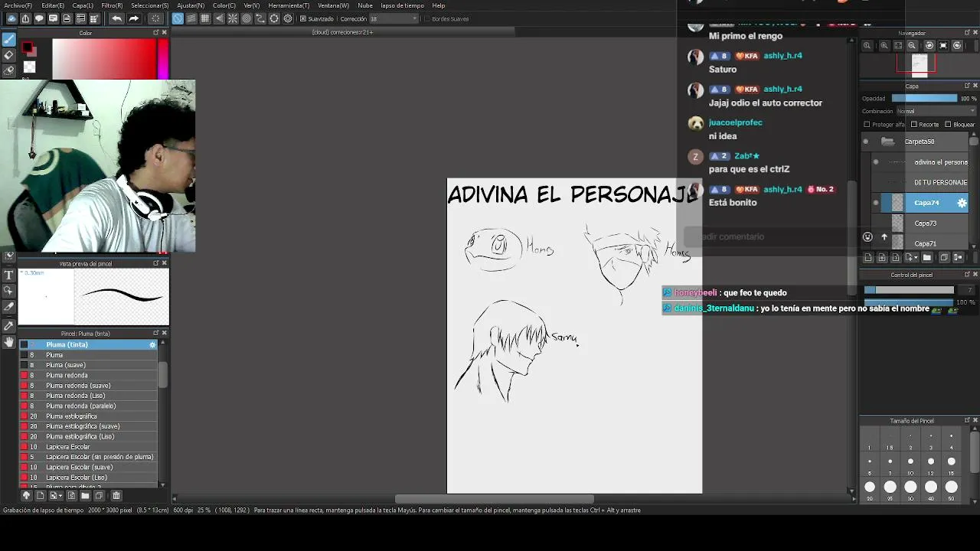This screenshot has width=980, height=551.
Task: Rotate canvas right in Navegador
Action: 957,46
